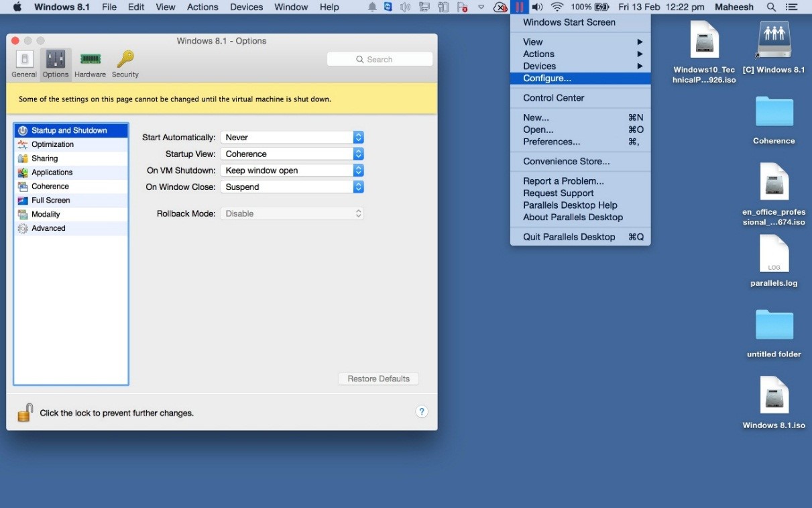This screenshot has width=812, height=508.
Task: Open Spotlight search magnifier icon
Action: pyautogui.click(x=772, y=7)
